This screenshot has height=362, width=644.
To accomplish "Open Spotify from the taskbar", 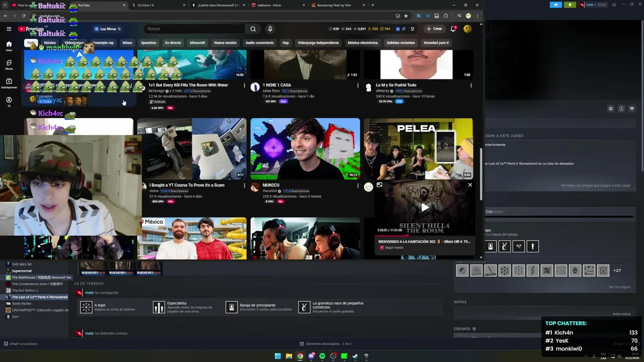I will [x=322, y=356].
